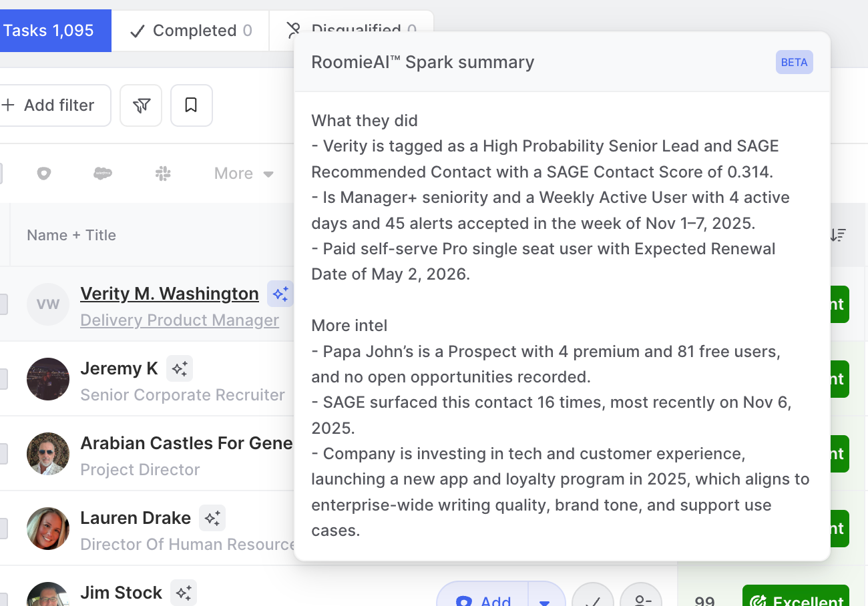Click the VW initials avatar
The height and width of the screenshot is (606, 868).
point(48,304)
